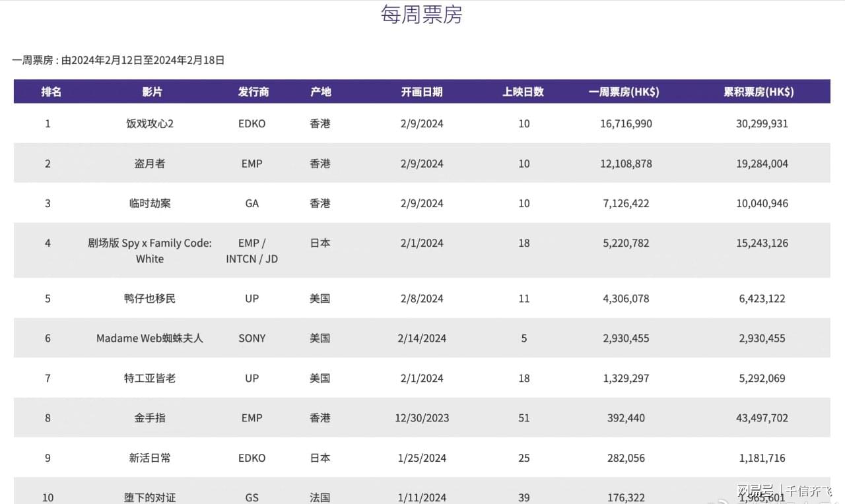Click the 影片 column header
Image resolution: width=845 pixels, height=504 pixels.
pos(152,92)
